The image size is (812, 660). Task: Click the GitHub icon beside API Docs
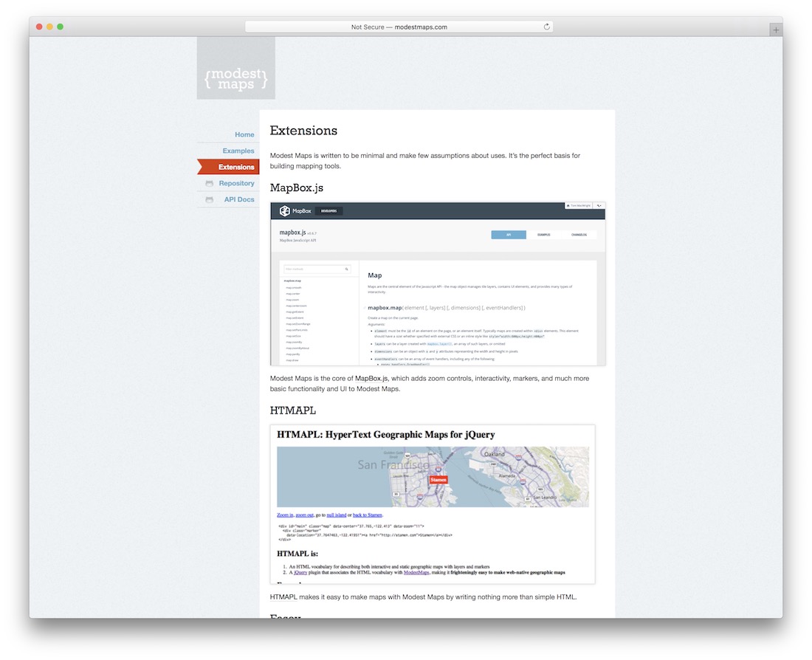click(209, 199)
